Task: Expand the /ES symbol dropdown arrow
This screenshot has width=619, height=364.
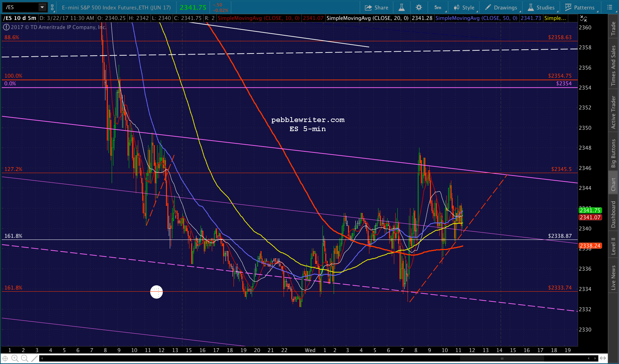Action: coord(42,7)
